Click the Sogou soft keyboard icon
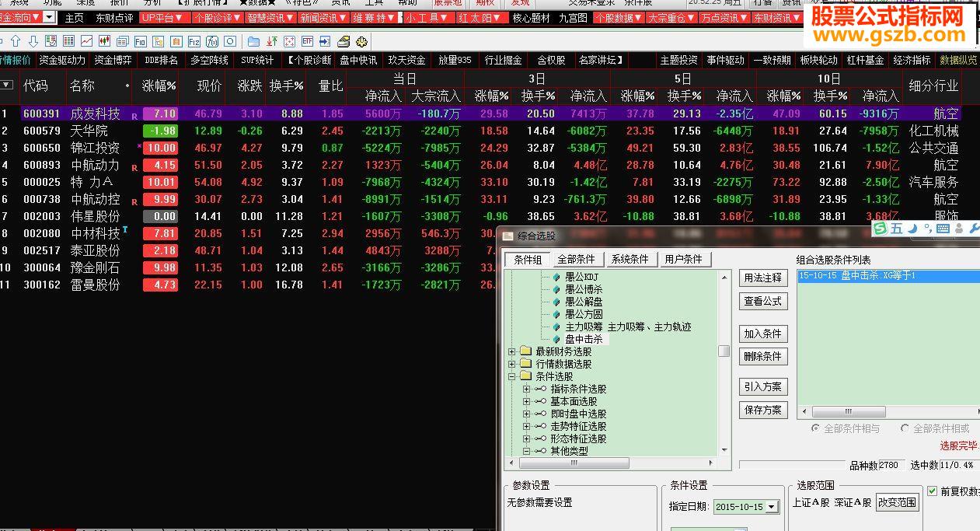 [943, 228]
